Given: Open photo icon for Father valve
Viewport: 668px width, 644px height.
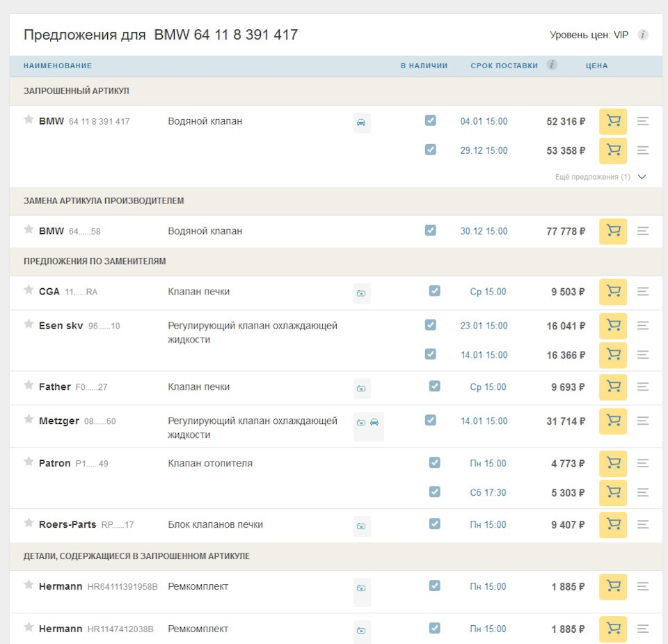Looking at the screenshot, I should pos(361,388).
